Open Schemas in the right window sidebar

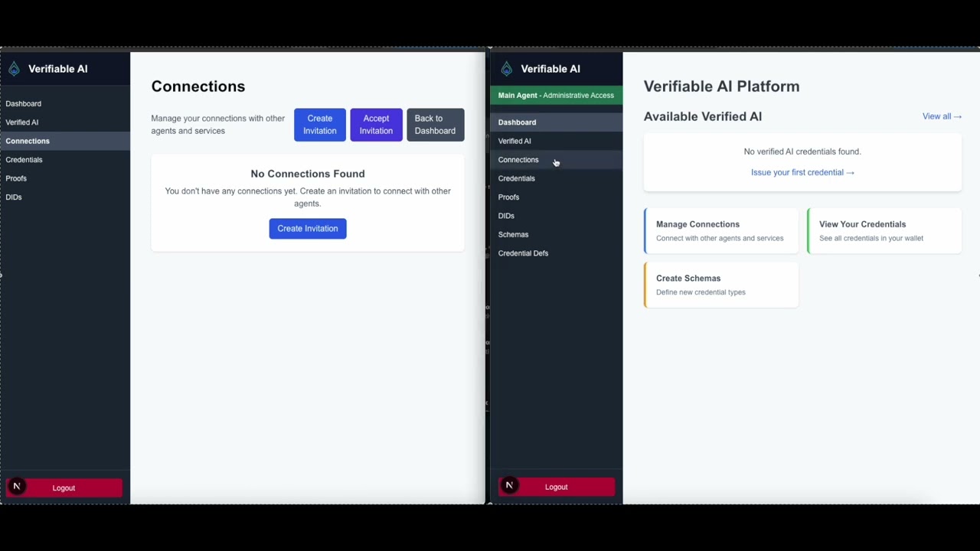(557, 235)
